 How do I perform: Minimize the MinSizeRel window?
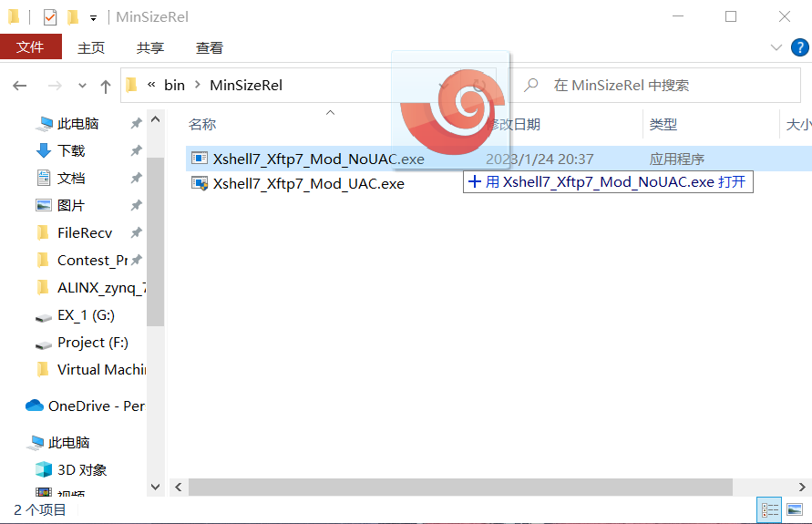click(x=678, y=17)
